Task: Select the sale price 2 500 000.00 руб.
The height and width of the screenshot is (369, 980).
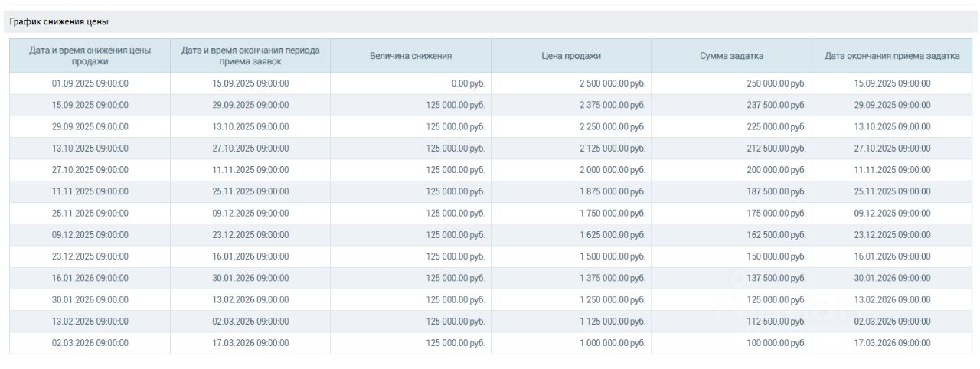Action: [x=612, y=83]
